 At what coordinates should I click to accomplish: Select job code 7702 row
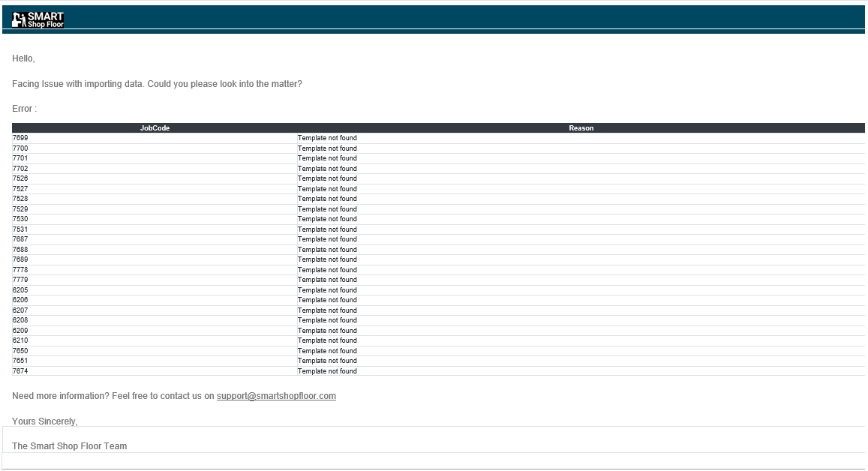point(20,169)
